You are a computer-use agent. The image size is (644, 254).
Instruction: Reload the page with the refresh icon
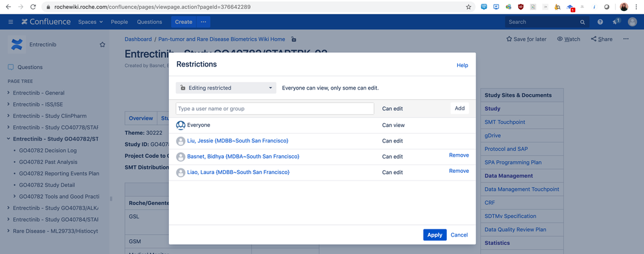(x=34, y=7)
